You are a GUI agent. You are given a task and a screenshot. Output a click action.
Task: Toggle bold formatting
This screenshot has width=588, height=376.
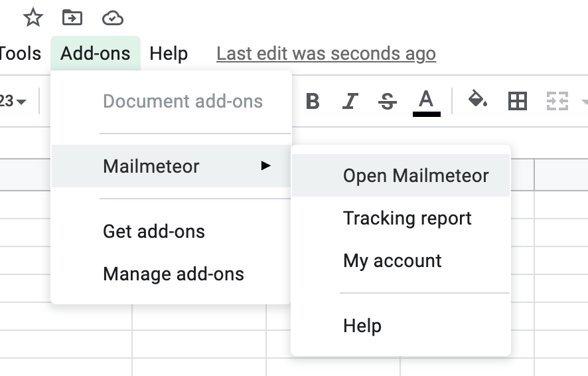(313, 102)
